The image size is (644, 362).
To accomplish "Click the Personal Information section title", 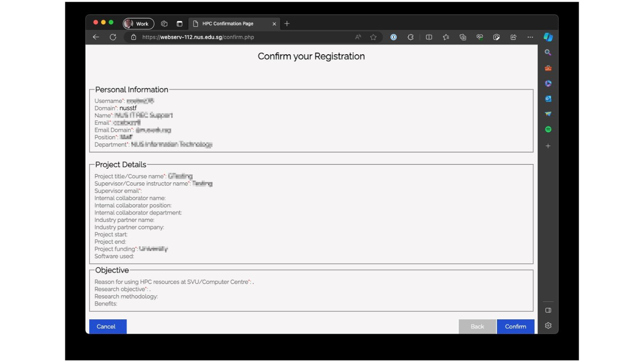I will (132, 90).
